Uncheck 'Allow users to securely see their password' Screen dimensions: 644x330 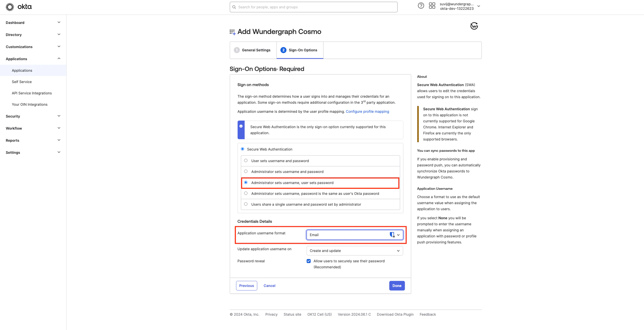coord(309,261)
